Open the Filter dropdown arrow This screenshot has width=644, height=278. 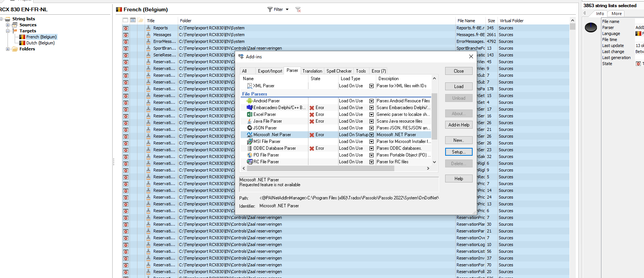tap(287, 9)
